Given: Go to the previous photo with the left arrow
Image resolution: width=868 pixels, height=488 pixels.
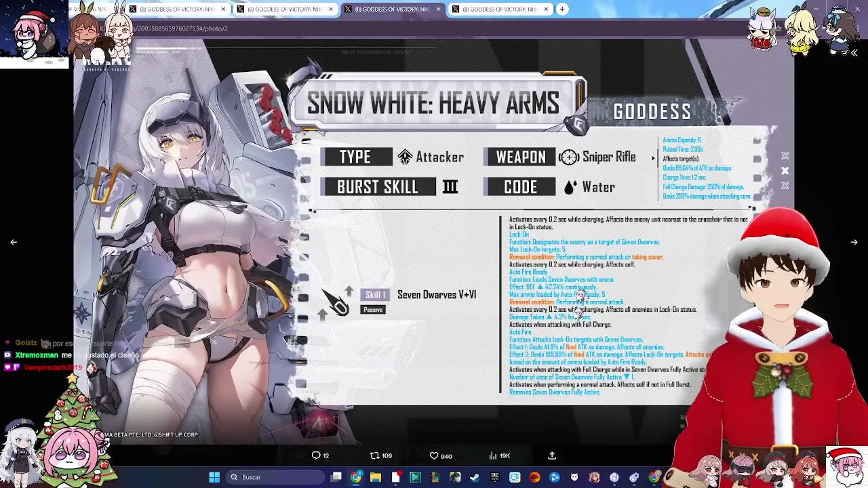Looking at the screenshot, I should point(14,242).
